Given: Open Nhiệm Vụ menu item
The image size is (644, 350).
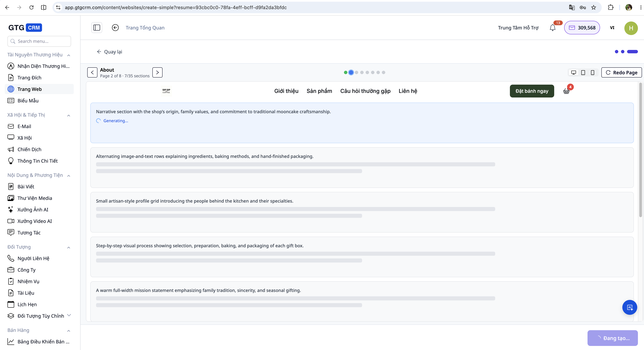Looking at the screenshot, I should tap(39, 281).
